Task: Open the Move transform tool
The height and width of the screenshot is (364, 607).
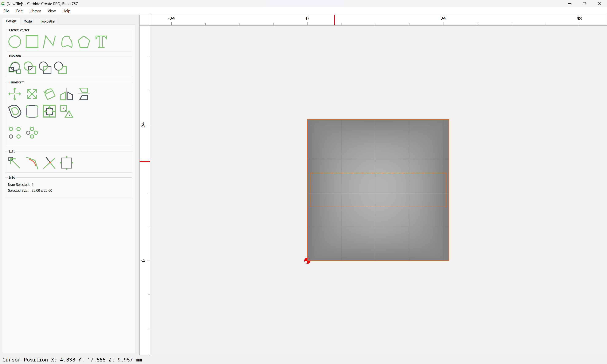Action: pos(15,94)
